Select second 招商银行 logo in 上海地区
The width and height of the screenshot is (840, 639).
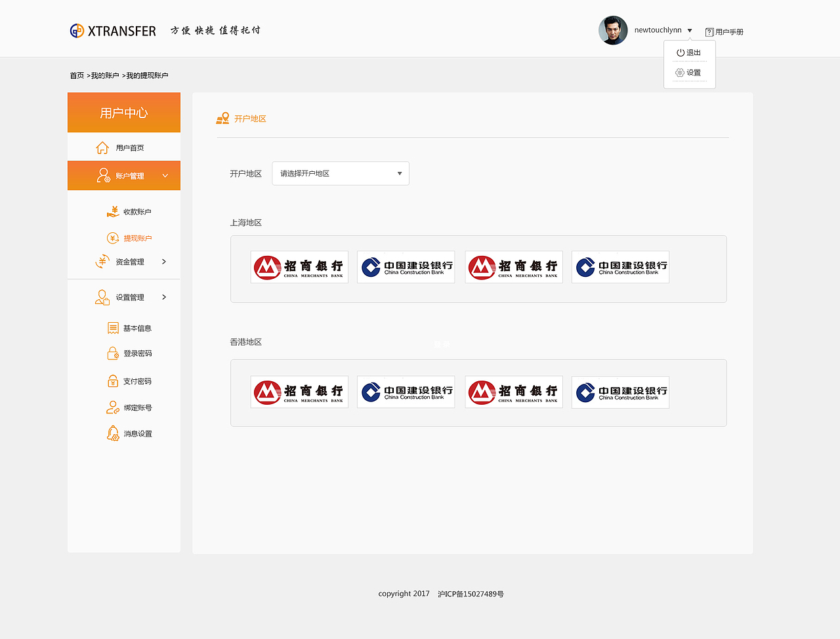click(x=514, y=267)
